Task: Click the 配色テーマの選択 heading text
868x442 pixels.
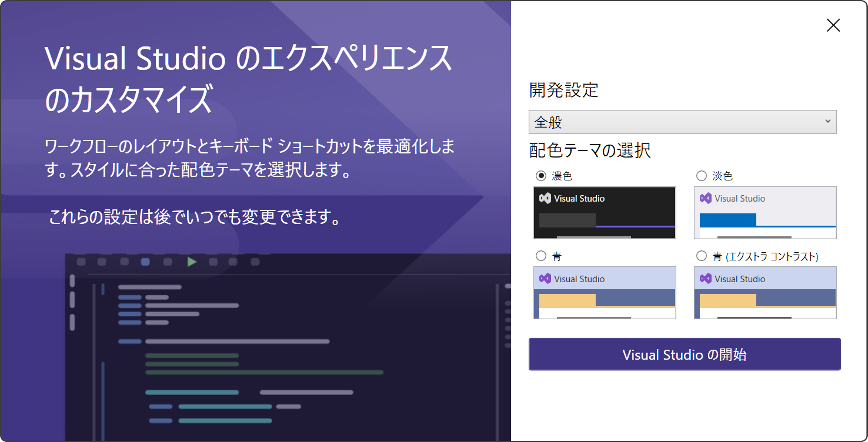Action: [x=590, y=150]
